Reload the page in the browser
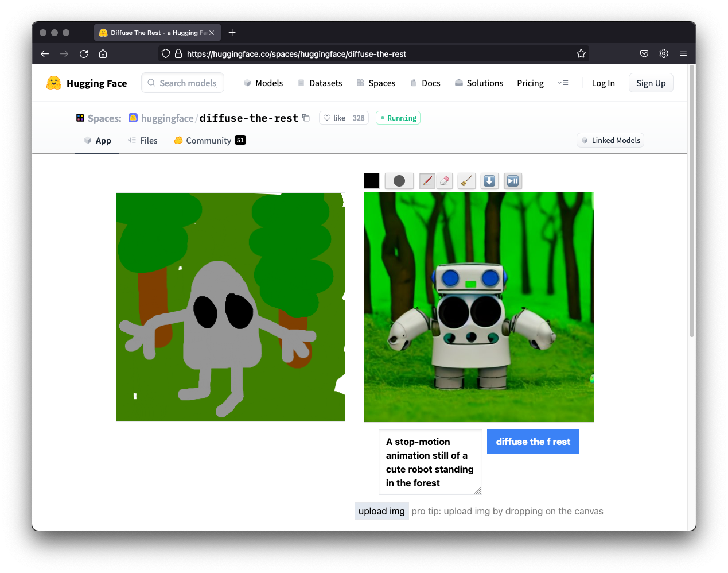This screenshot has height=573, width=728. click(84, 54)
